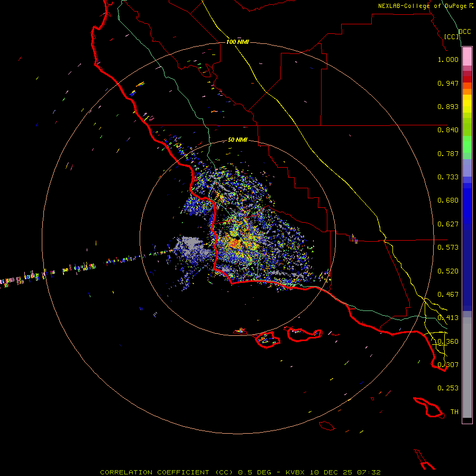Screen dimensions: 476x476
Task: Select the 0.573 scale value
Action: pyautogui.click(x=448, y=248)
